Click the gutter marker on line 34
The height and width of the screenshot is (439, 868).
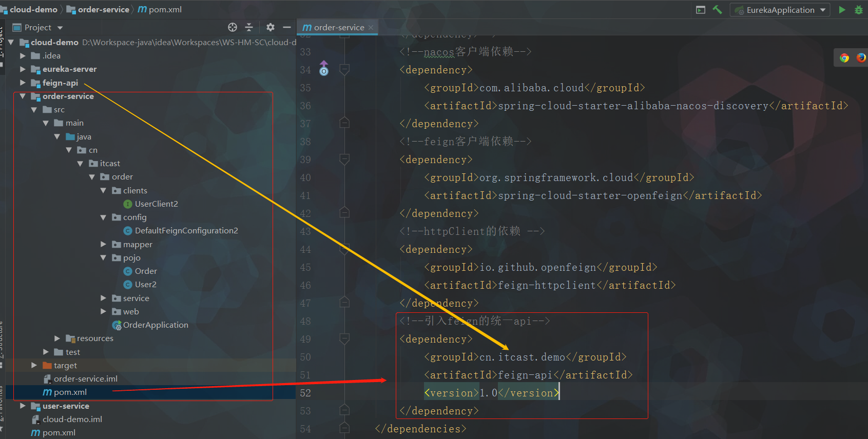[324, 68]
